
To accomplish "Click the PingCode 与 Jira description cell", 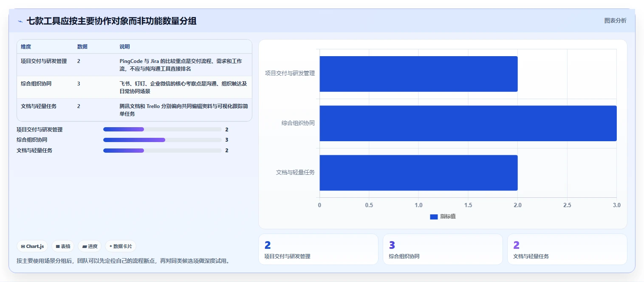I will pyautogui.click(x=183, y=65).
